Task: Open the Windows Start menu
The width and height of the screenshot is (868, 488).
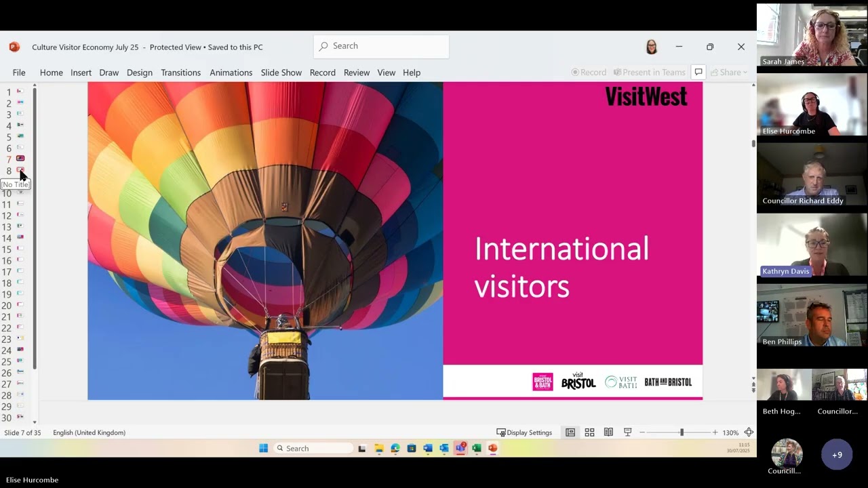Action: pos(263,448)
